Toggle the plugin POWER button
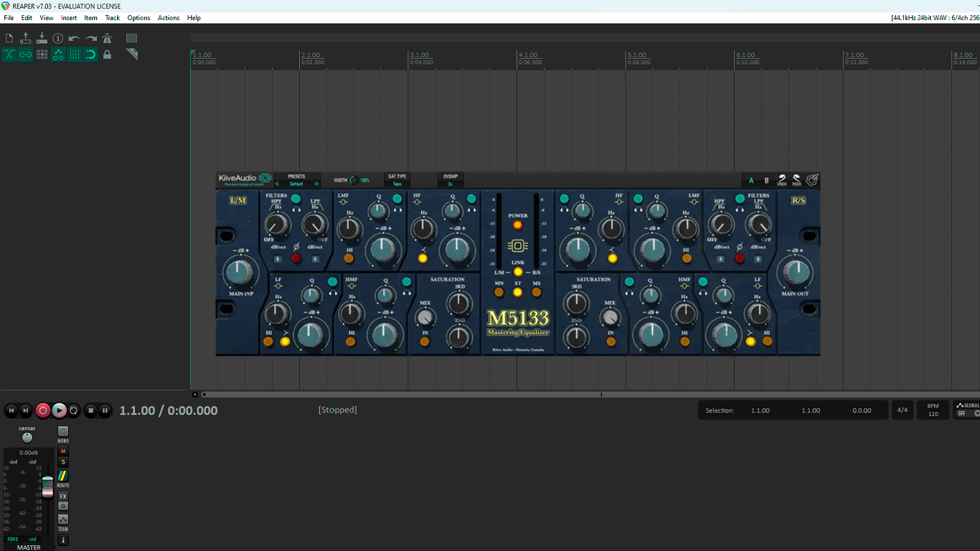 (x=518, y=225)
